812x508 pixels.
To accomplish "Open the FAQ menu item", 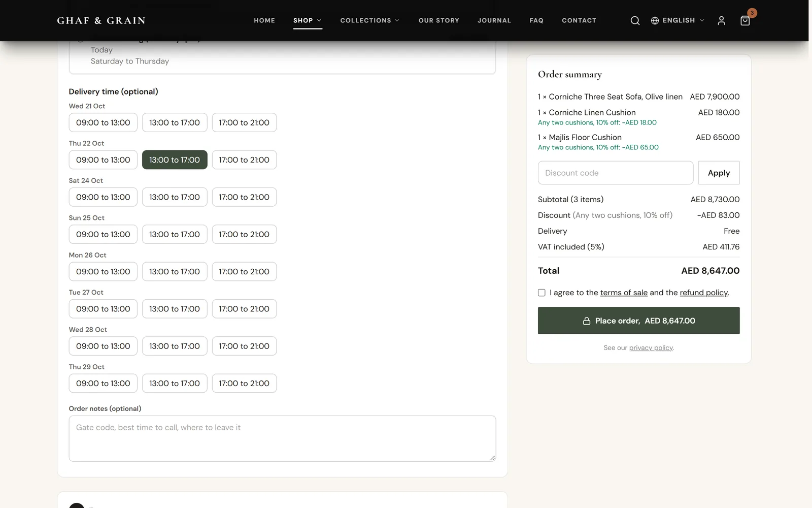I will click(536, 20).
